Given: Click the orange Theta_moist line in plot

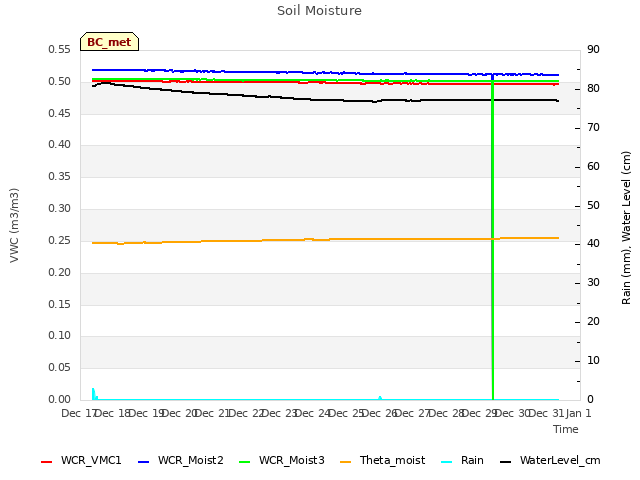Looking at the screenshot, I should pyautogui.click(x=325, y=240).
